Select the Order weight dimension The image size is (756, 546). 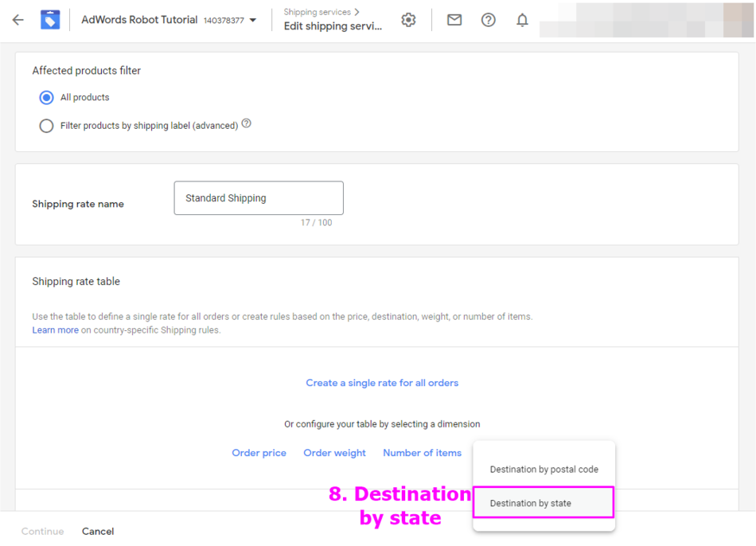point(334,453)
